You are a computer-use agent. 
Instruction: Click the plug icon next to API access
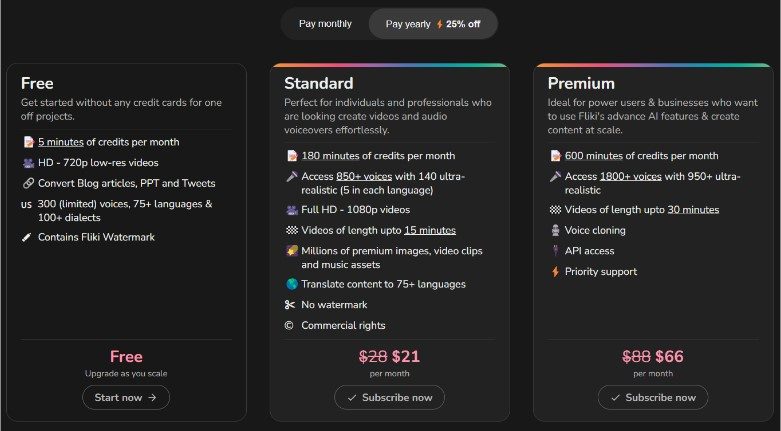coord(555,251)
